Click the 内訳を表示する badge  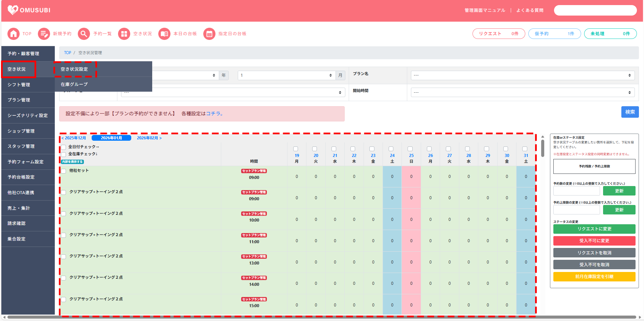[x=72, y=162]
